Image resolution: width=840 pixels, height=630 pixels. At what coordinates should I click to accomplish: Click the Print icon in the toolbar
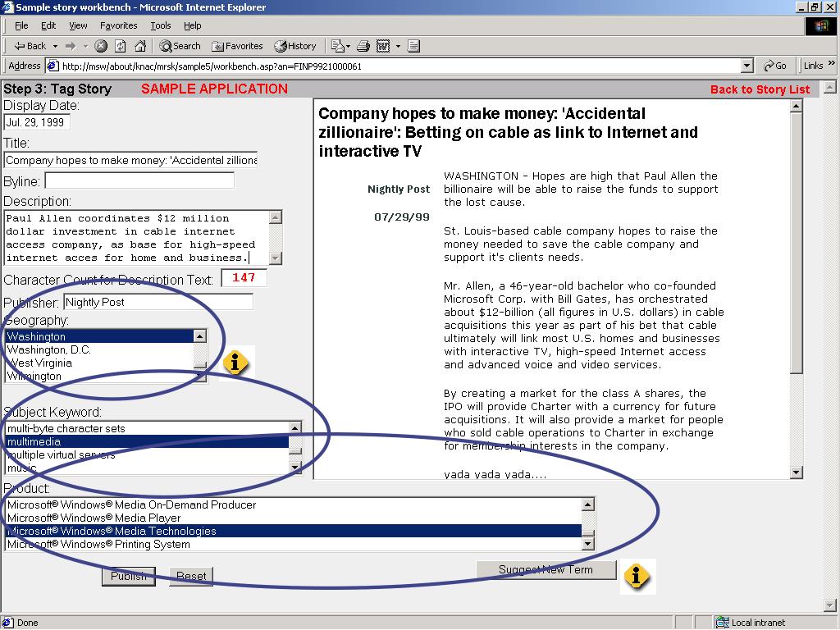tap(363, 46)
